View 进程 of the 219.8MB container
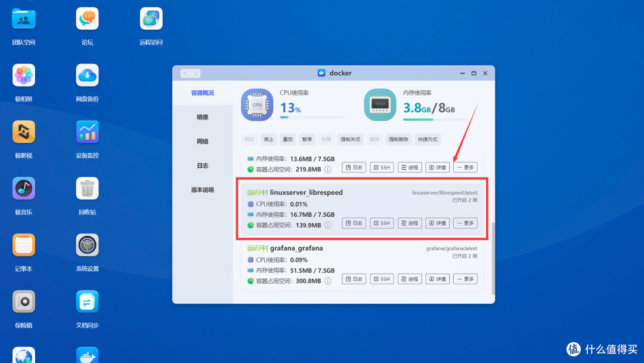The height and width of the screenshot is (363, 644). [x=410, y=167]
